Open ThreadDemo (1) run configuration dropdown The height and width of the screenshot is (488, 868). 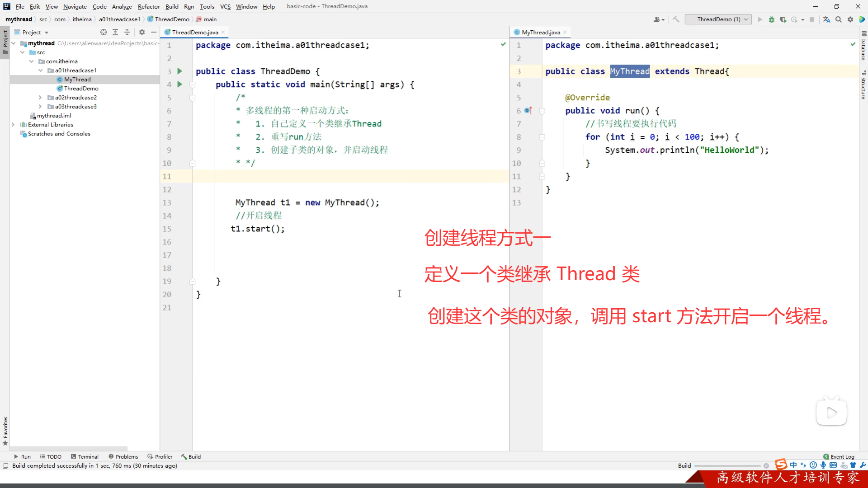718,19
